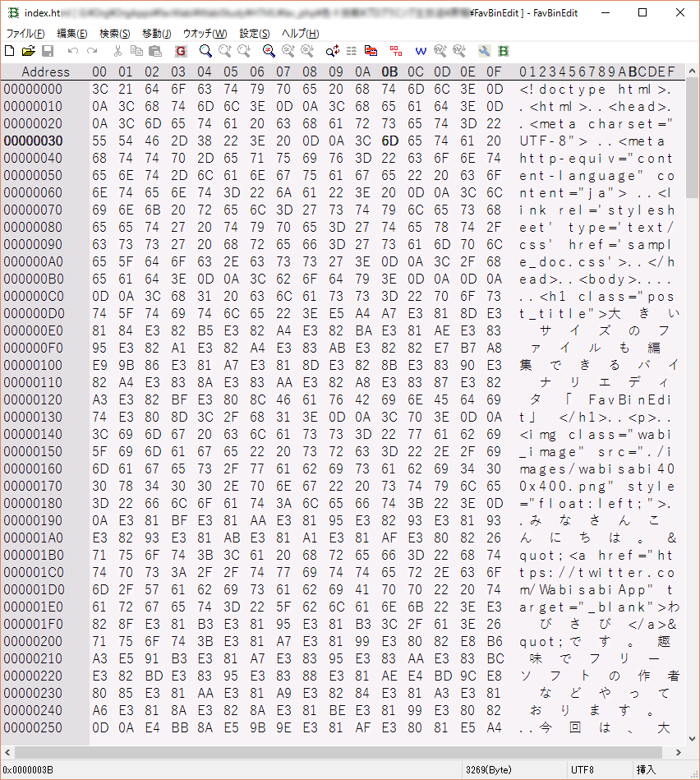Image resolution: width=700 pixels, height=780 pixels.
Task: Open the ファイル(F) menu
Action: pos(25,34)
